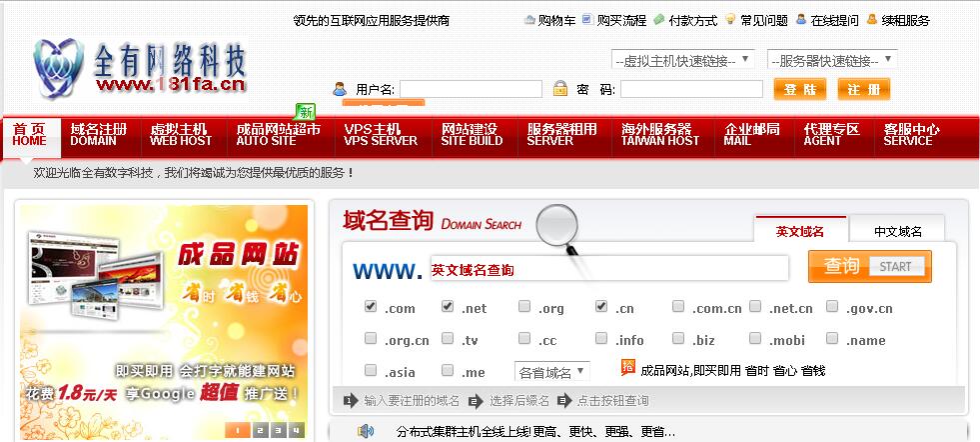
Task: Click the speaker announcement icon
Action: pos(366,431)
